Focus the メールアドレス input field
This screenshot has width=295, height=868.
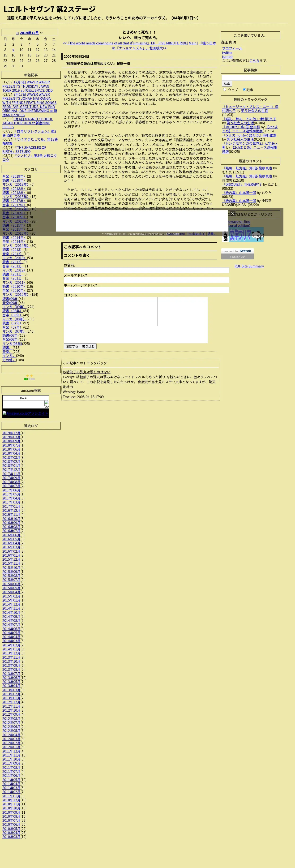(146, 280)
